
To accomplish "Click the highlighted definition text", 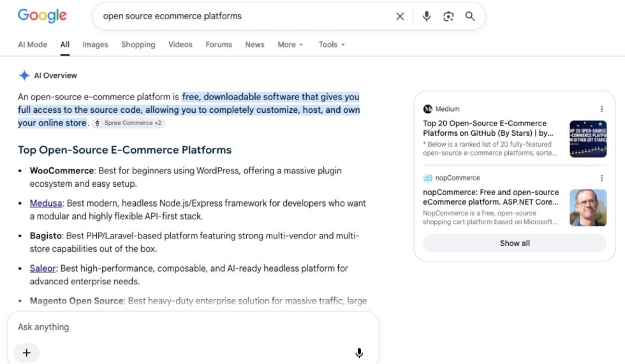I will (x=189, y=110).
